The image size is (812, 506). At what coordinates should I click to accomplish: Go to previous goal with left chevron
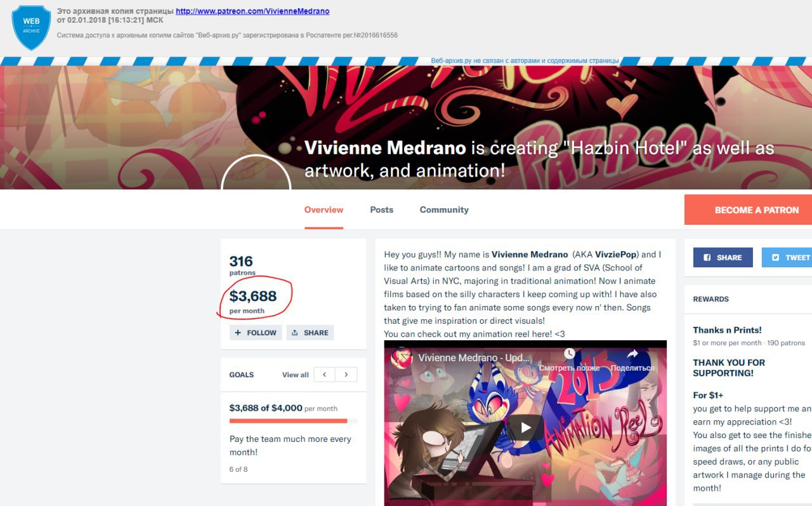pos(325,375)
